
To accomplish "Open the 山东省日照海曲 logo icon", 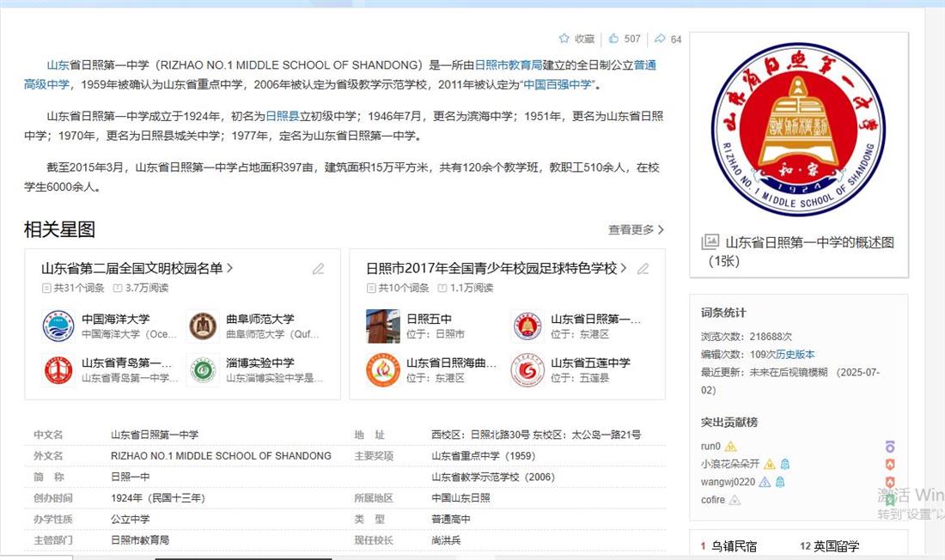I will [x=382, y=369].
